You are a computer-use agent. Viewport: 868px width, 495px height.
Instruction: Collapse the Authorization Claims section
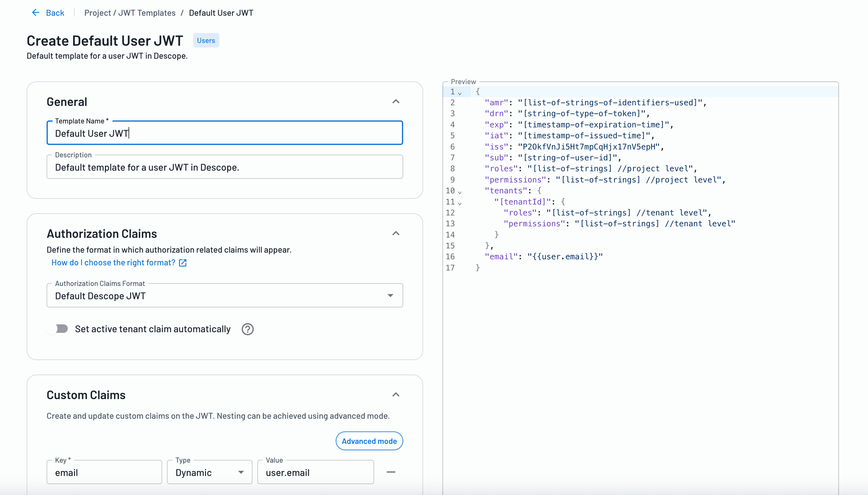(x=396, y=233)
